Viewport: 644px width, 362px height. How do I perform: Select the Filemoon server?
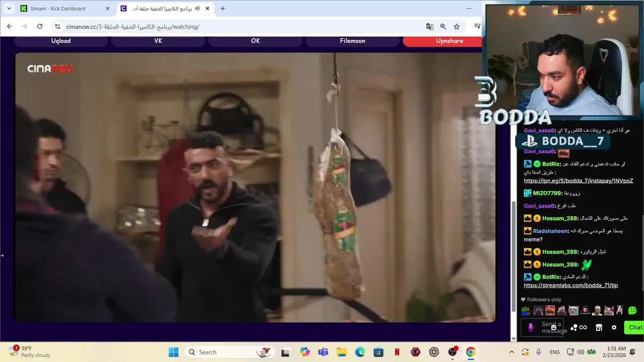point(353,41)
